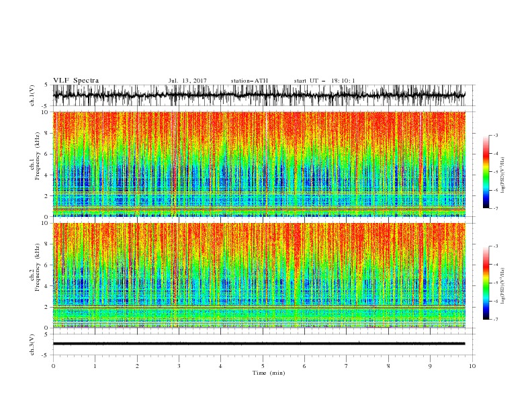
Task: Click the ch.1 horizontal band near 1 kHz
Action: tap(259, 207)
